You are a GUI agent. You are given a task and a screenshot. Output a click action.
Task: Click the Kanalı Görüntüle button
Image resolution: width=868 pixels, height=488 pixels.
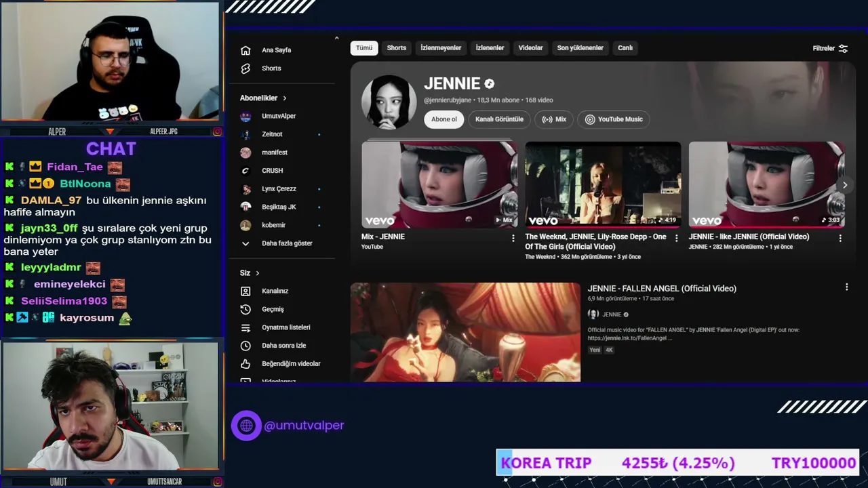(499, 119)
